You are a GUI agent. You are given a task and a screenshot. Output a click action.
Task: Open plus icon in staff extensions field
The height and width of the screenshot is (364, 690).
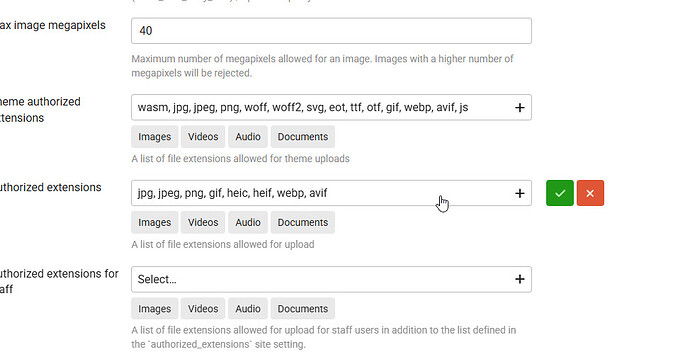click(x=520, y=279)
